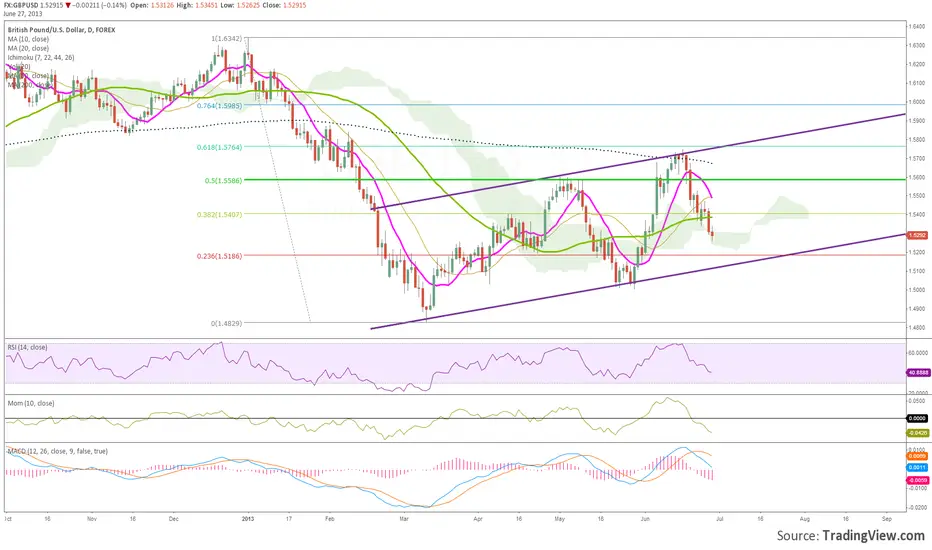Screen dimensions: 932x550
Task: Click the red down-triangle change indicator
Action: (x=68, y=5)
